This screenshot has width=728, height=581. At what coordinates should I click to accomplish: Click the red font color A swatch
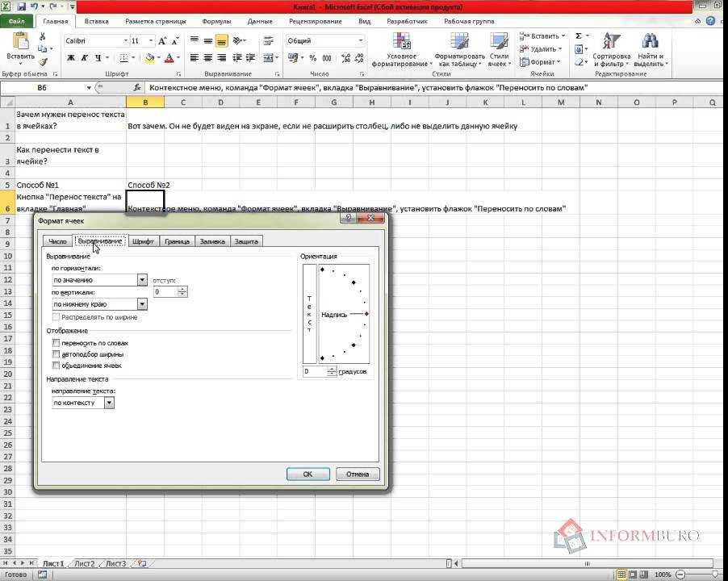(169, 58)
